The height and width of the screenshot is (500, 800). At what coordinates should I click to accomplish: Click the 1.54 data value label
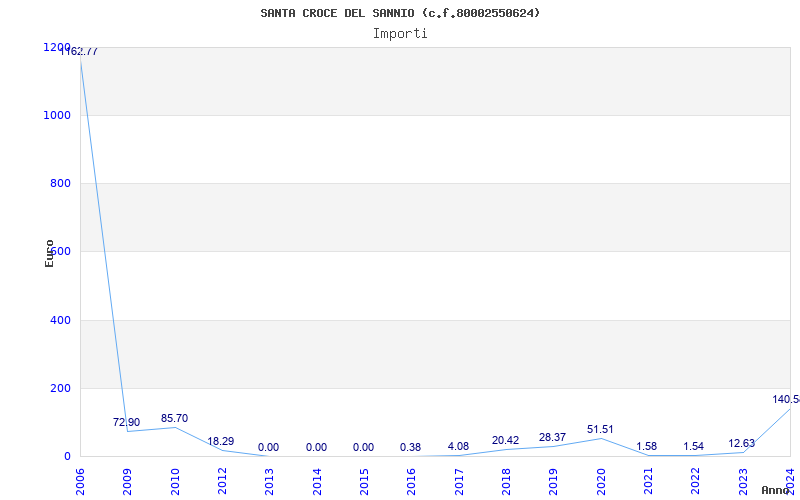(693, 447)
